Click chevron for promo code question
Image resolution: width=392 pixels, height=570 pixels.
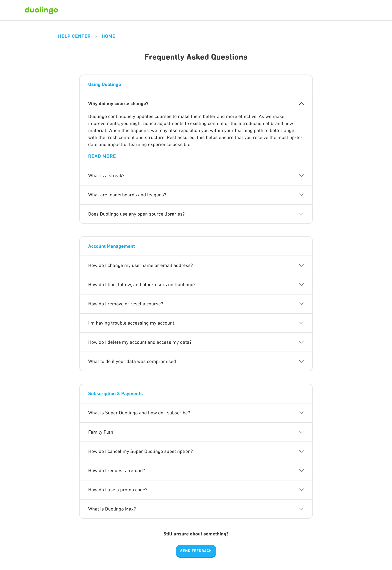pos(301,490)
